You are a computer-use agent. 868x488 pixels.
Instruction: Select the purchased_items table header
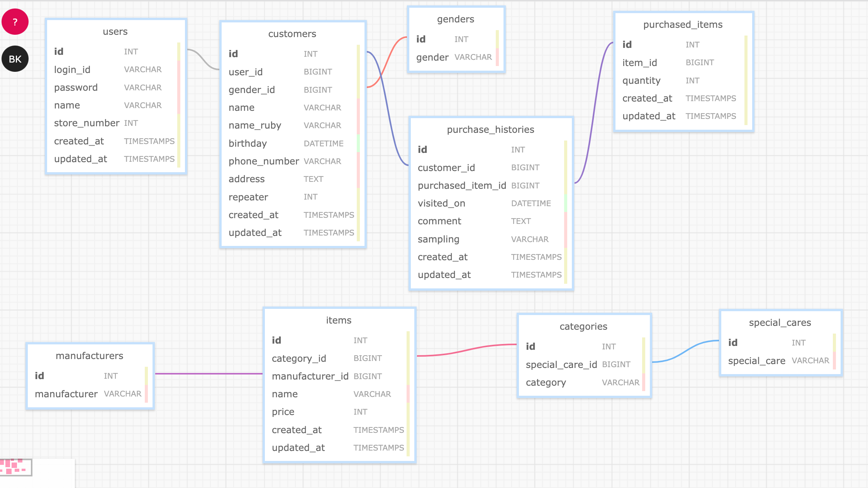pos(683,24)
